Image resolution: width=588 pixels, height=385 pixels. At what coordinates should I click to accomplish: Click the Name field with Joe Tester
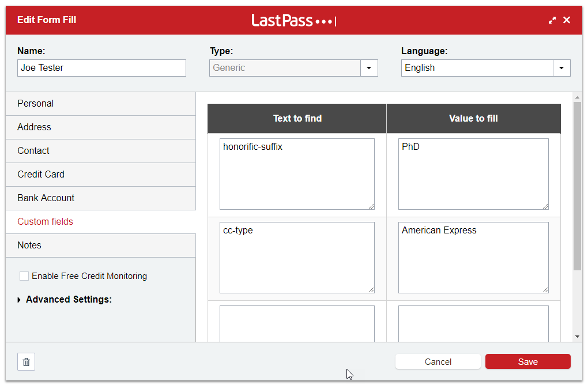point(101,68)
